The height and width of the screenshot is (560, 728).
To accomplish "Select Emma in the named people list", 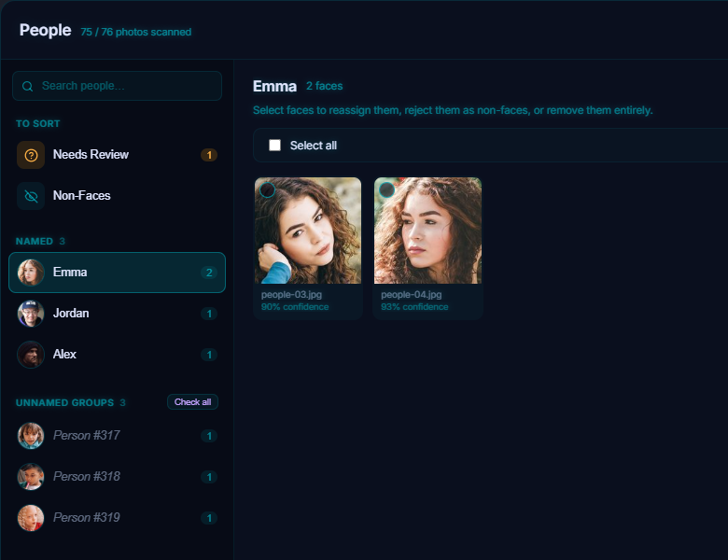I will 117,273.
